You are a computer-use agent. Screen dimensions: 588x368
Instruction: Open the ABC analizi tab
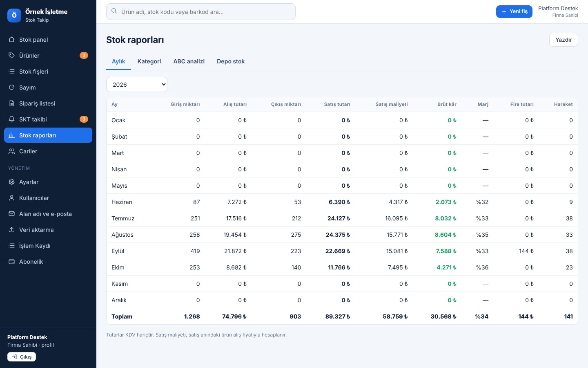pyautogui.click(x=189, y=61)
